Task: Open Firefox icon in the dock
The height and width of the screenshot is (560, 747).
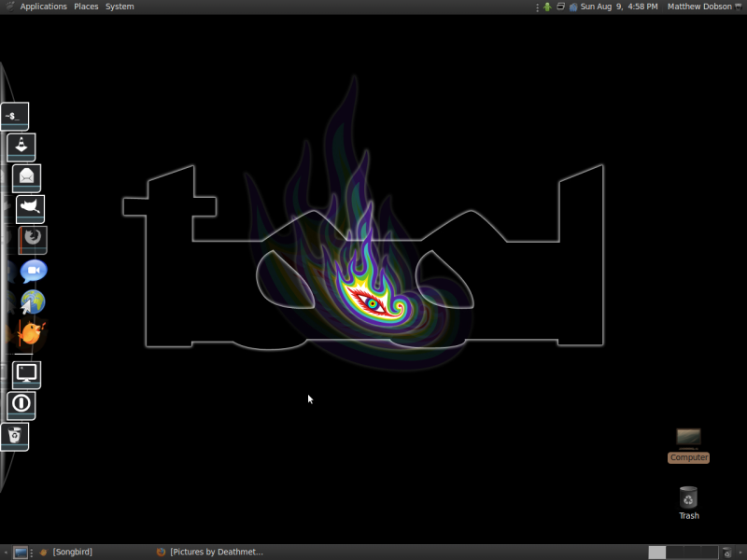Action: (33, 240)
